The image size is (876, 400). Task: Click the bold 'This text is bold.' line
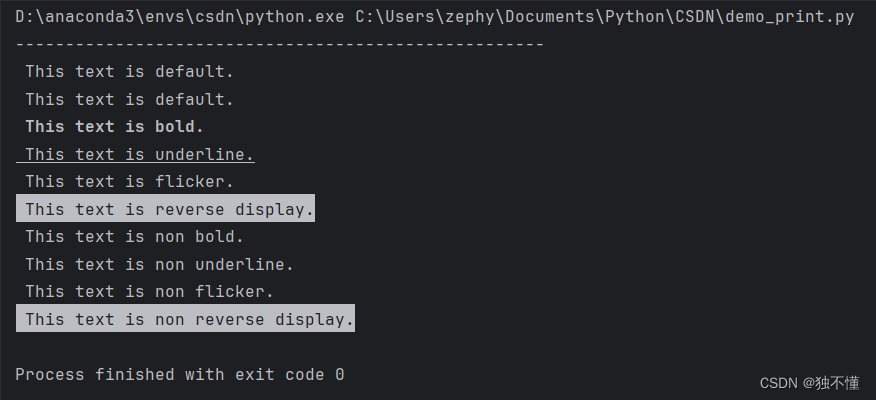[x=114, y=127]
